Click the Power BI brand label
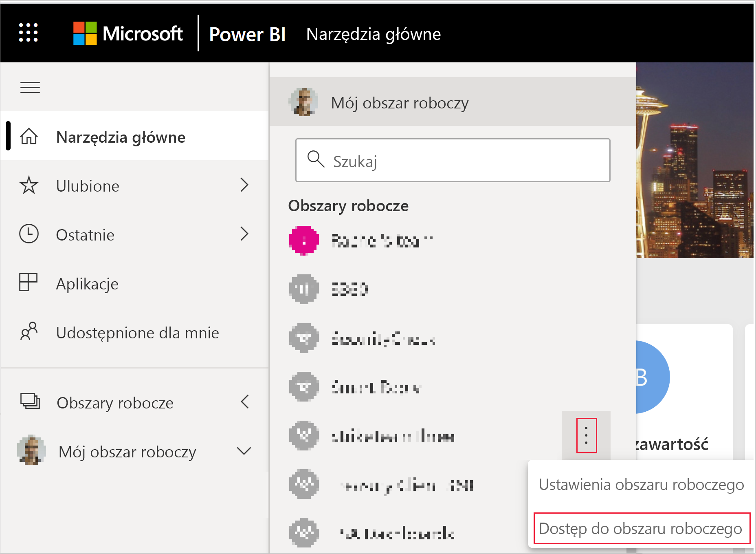Image resolution: width=756 pixels, height=554 pixels. 247,34
